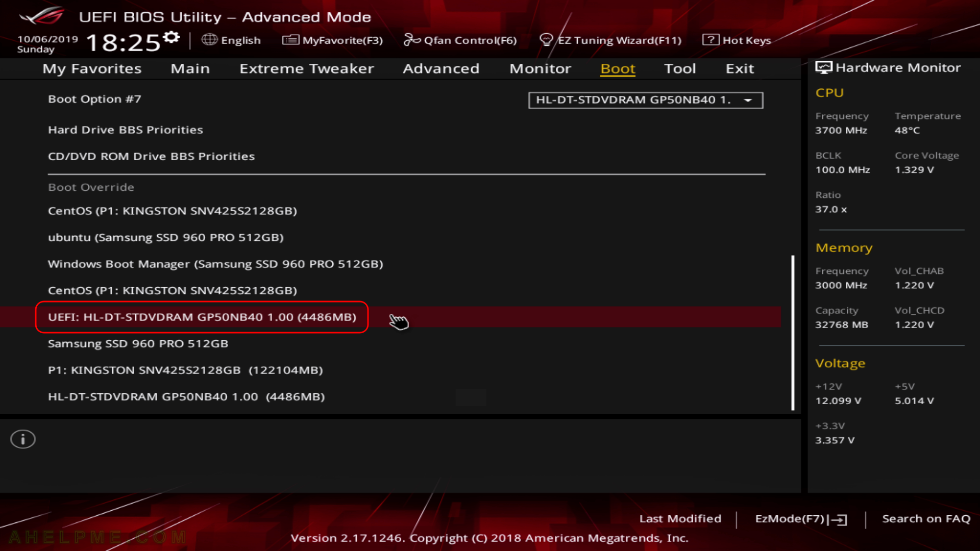Boot from P1: KINGSTON SNV425S2128GB (122104MB)
980x551 pixels.
pos(185,370)
